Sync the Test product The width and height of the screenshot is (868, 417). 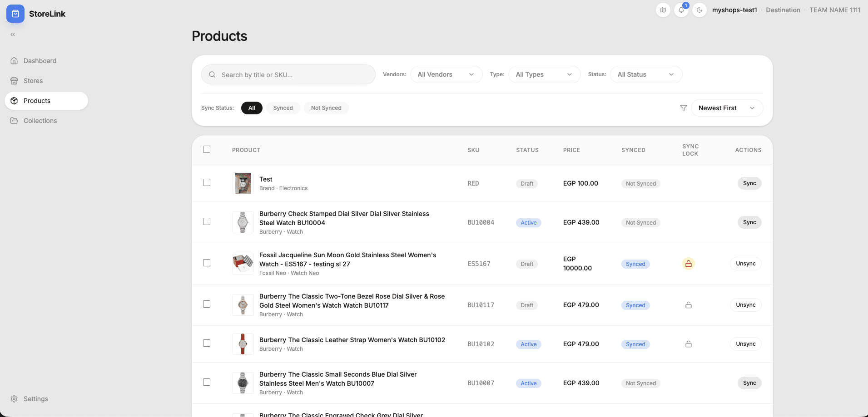[x=749, y=183]
